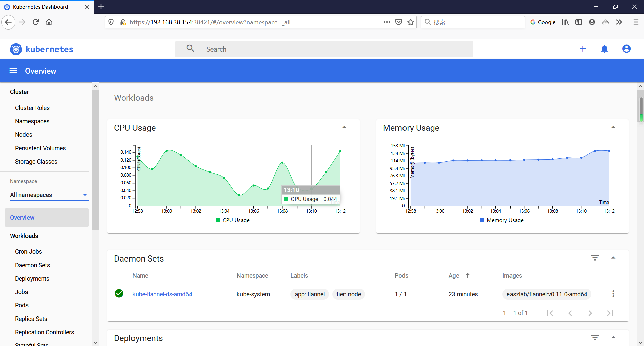Open tracking protection shield icon
The height and width of the screenshot is (346, 644).
tap(111, 22)
